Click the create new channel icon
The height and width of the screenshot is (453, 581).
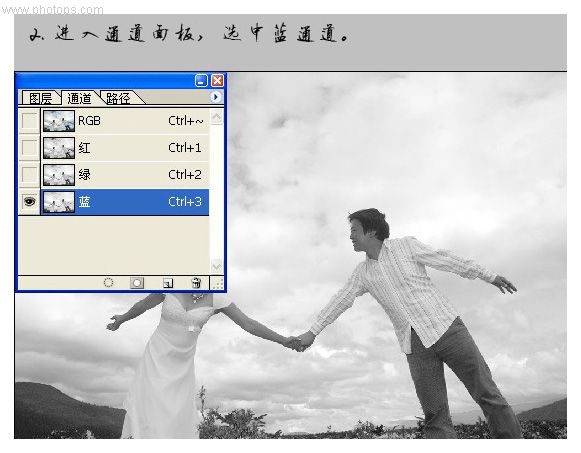pyautogui.click(x=168, y=283)
